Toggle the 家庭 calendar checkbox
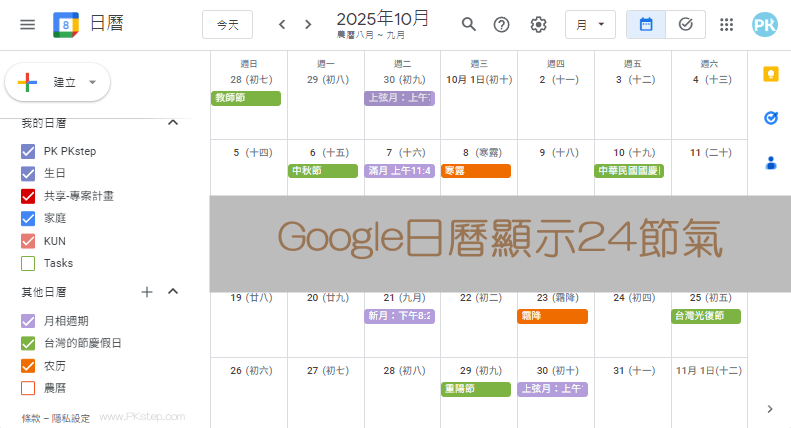791x428 pixels. (28, 219)
